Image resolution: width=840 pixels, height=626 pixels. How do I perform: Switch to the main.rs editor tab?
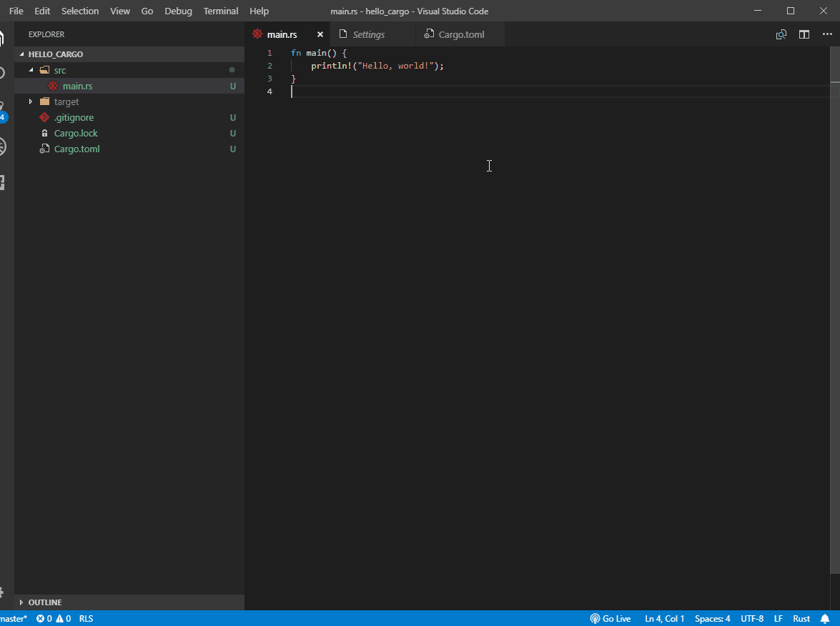(x=282, y=34)
